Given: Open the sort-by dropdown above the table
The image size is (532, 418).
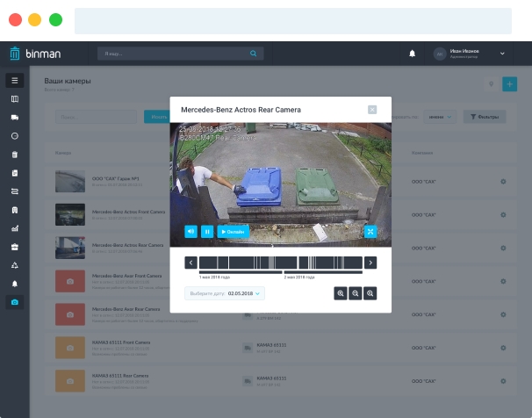Looking at the screenshot, I should tap(436, 116).
